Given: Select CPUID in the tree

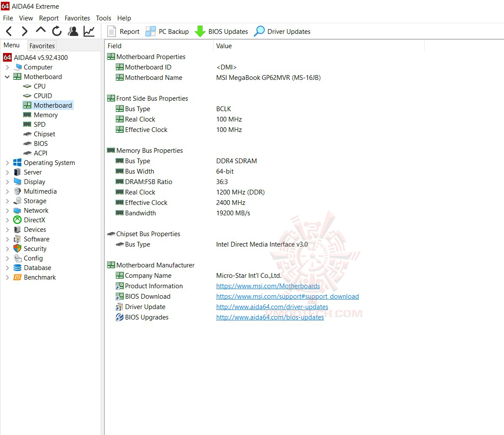Looking at the screenshot, I should [x=43, y=96].
